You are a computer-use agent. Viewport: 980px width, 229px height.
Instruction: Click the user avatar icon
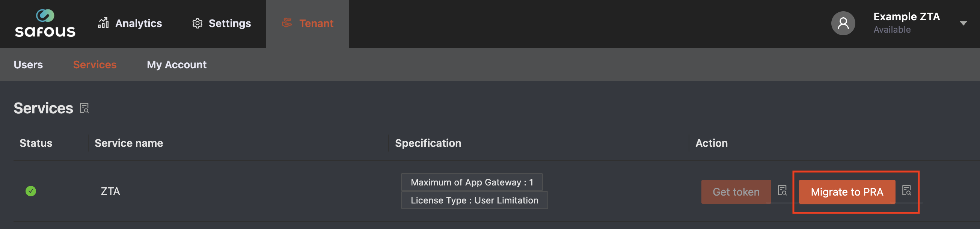[x=843, y=24]
